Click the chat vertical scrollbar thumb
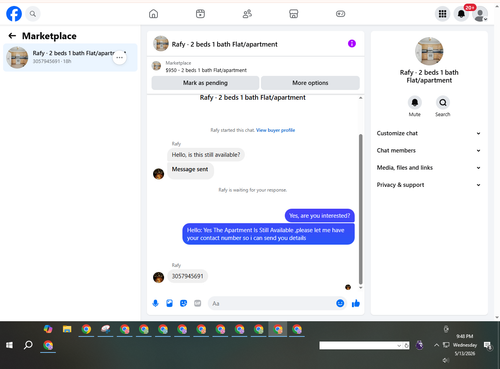500x369 pixels. [361, 209]
